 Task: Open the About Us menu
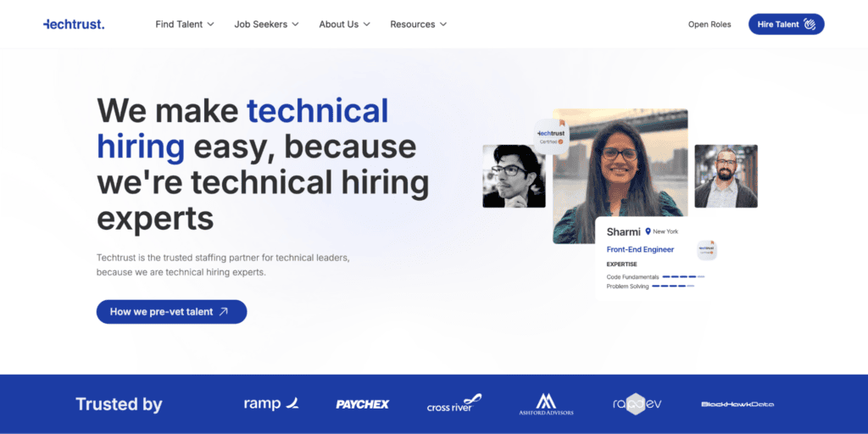point(344,25)
